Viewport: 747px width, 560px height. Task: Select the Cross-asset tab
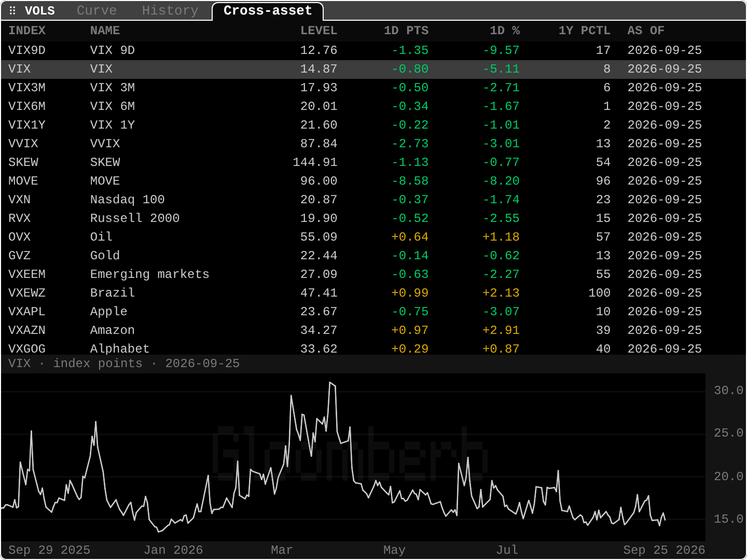(x=268, y=10)
